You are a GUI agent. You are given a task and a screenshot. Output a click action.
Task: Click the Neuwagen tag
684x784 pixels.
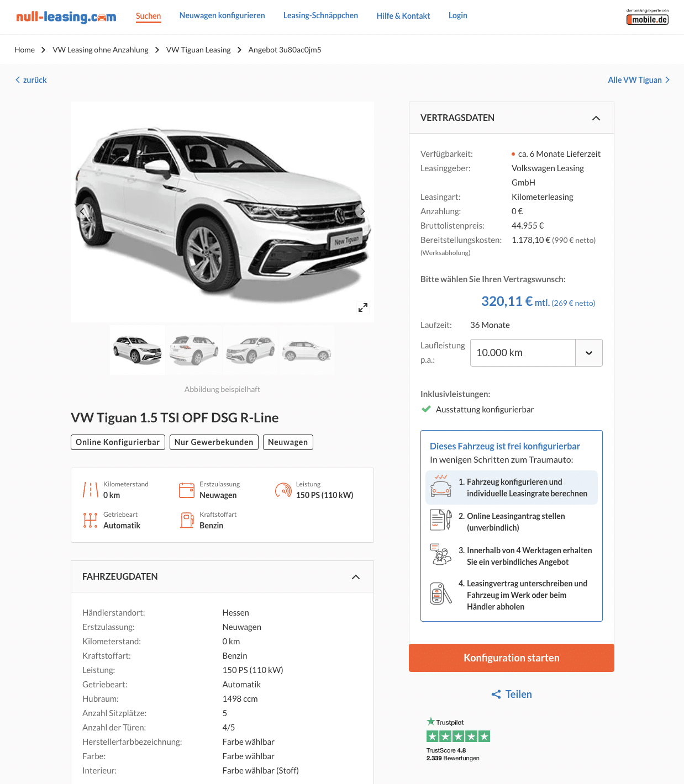(288, 442)
